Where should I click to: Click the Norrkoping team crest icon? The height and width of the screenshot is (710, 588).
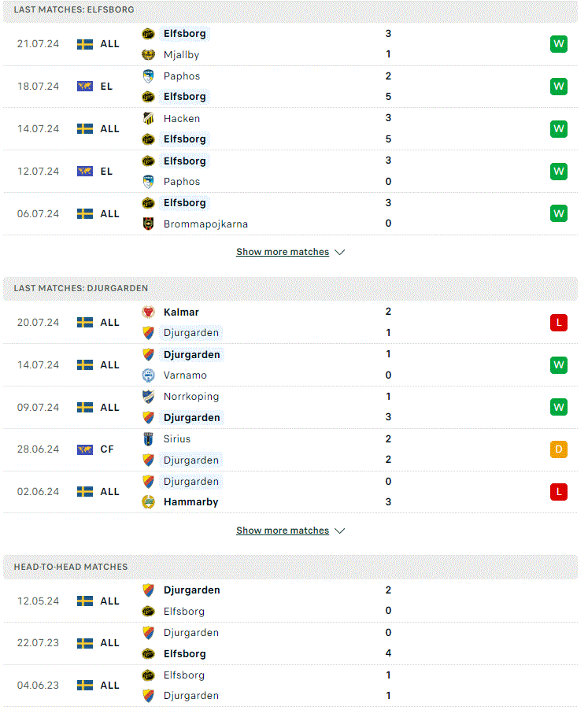click(x=148, y=397)
